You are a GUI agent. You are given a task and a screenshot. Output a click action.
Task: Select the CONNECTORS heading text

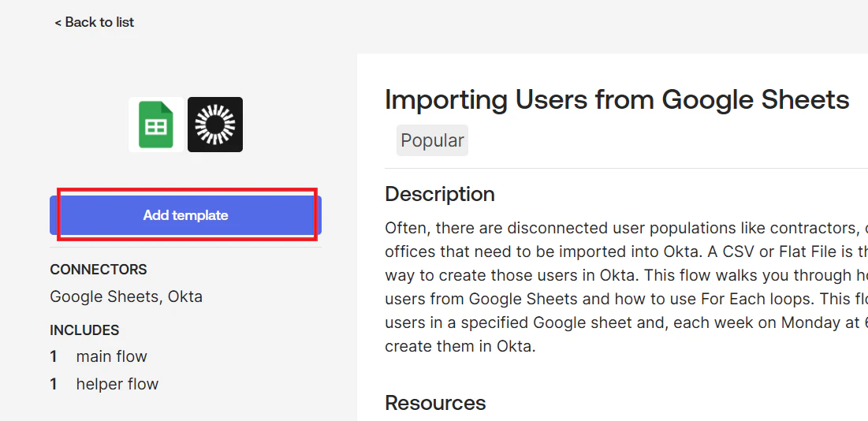pyautogui.click(x=99, y=270)
